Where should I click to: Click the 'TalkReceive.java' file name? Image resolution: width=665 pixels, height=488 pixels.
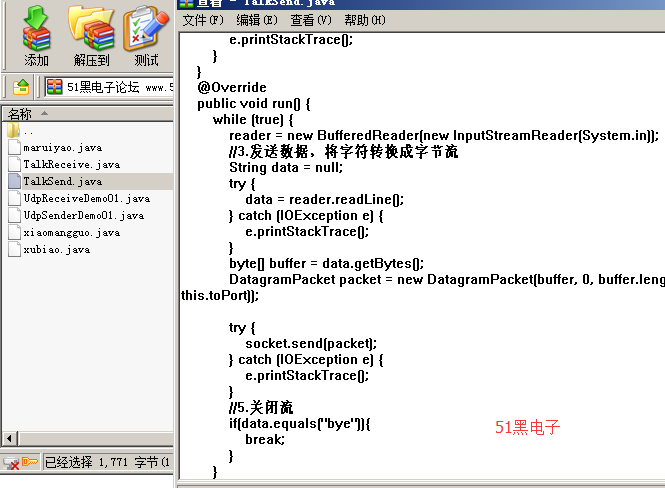72,165
